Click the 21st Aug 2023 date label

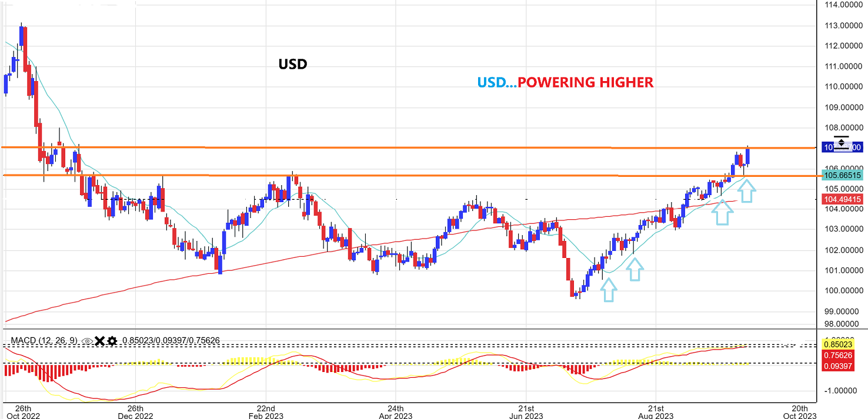pos(656,412)
